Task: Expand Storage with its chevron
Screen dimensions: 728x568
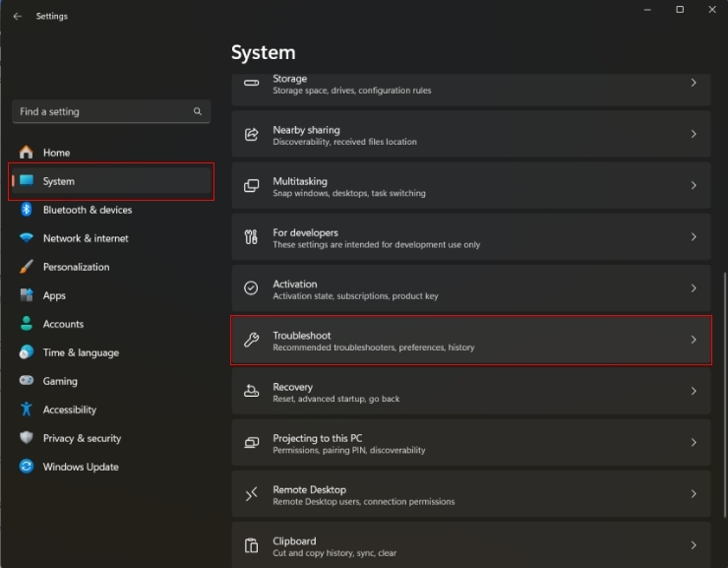Action: [x=694, y=83]
